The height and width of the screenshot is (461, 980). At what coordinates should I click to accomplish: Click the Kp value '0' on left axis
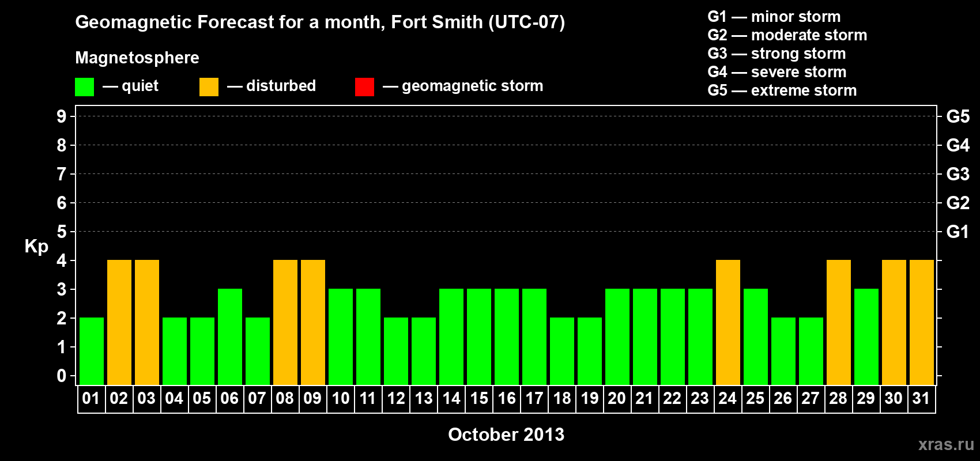point(62,376)
